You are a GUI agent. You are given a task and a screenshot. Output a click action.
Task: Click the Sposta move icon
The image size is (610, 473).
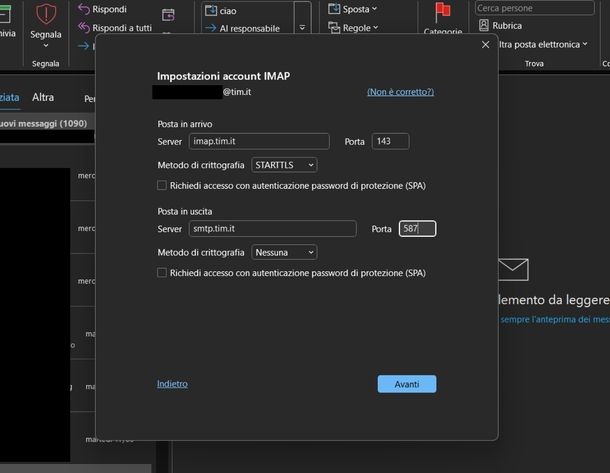point(334,9)
